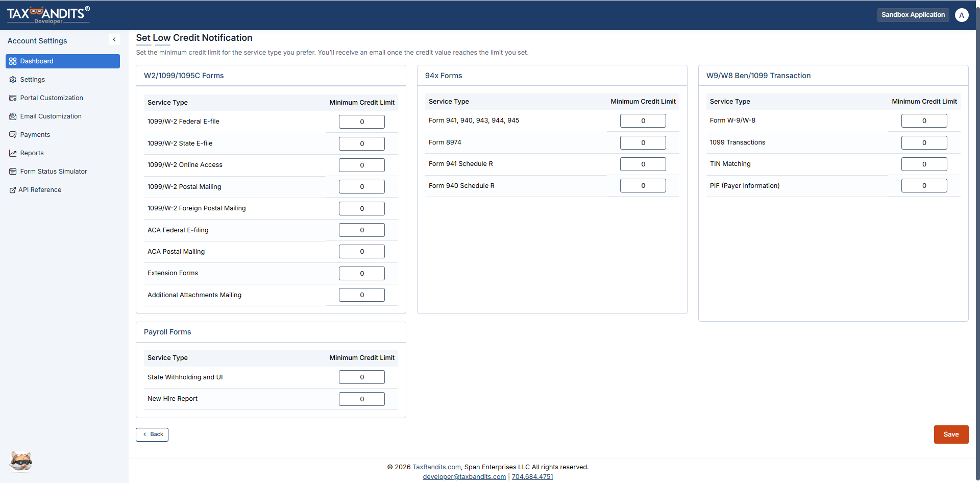Edit the 1099/W-2 State E-file credit limit

(x=362, y=144)
